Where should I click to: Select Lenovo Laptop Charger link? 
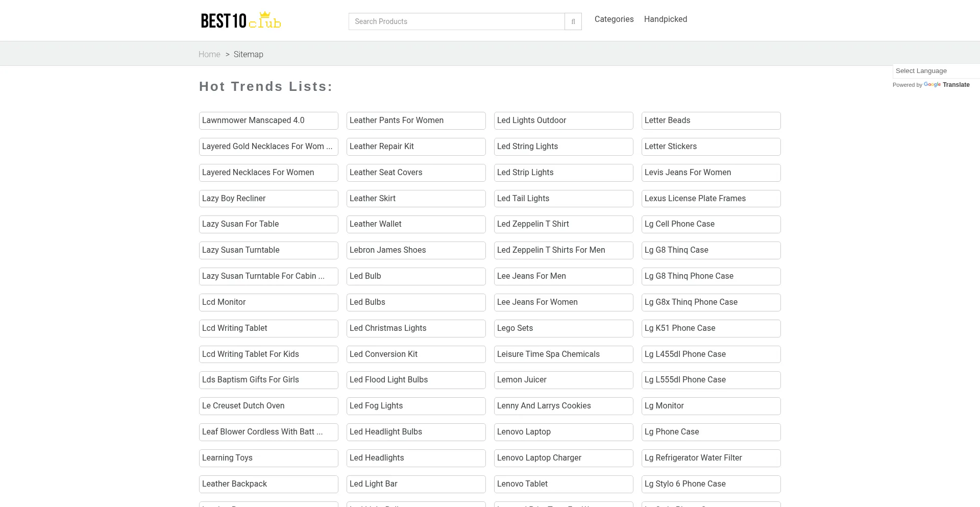(x=563, y=458)
